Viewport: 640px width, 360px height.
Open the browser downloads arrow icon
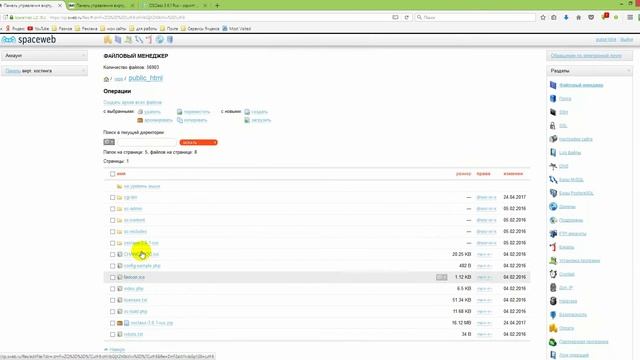(566, 18)
